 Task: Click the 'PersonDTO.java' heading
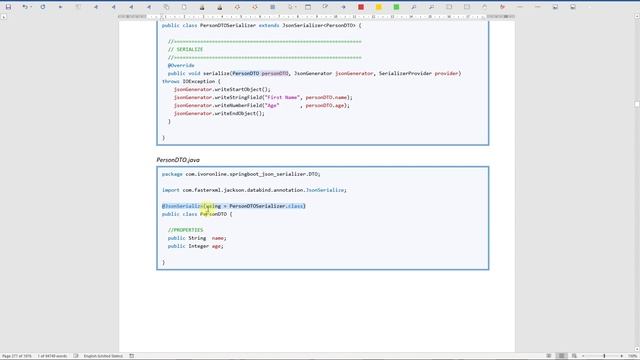pos(178,160)
